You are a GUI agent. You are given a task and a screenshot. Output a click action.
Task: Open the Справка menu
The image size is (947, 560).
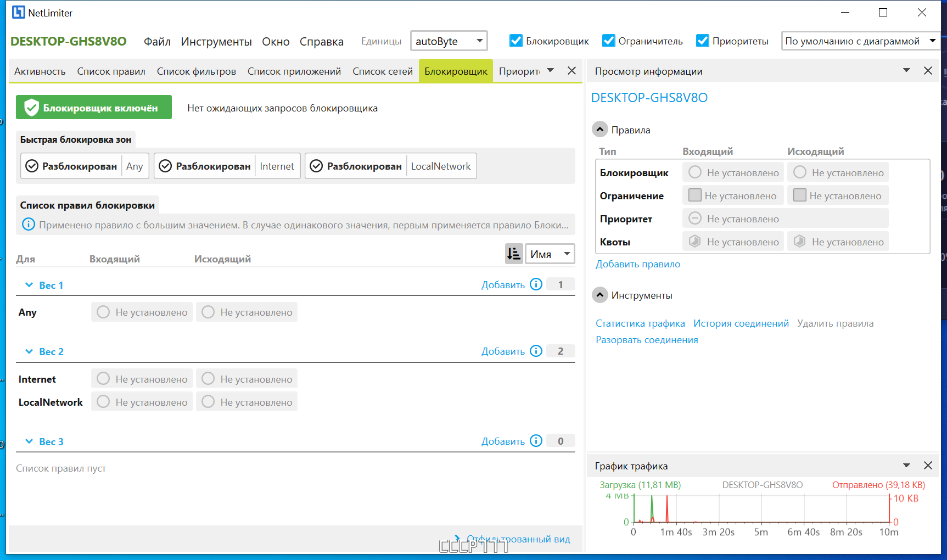click(322, 42)
